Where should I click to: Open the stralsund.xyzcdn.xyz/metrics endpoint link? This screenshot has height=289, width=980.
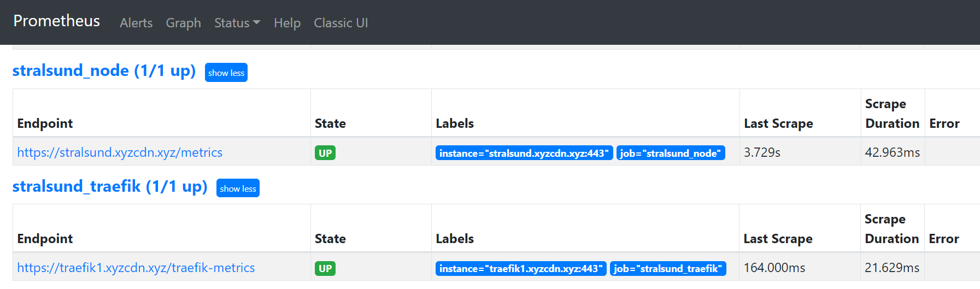coord(120,152)
